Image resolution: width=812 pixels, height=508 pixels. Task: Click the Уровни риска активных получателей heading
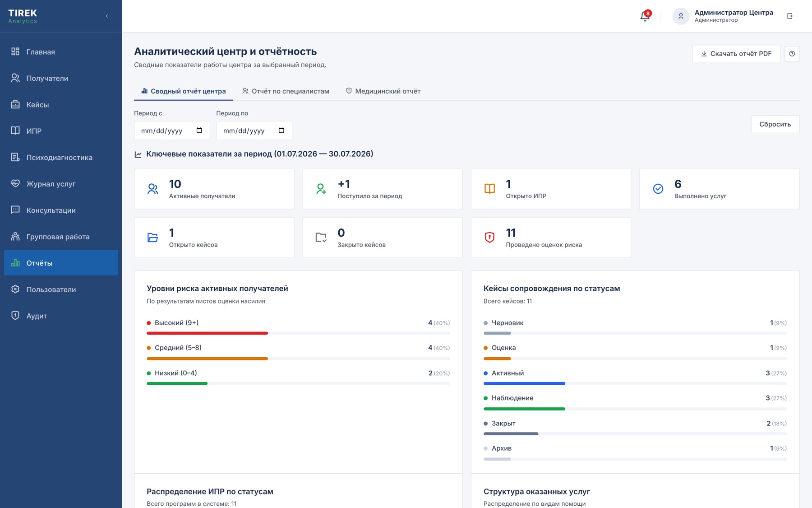217,289
